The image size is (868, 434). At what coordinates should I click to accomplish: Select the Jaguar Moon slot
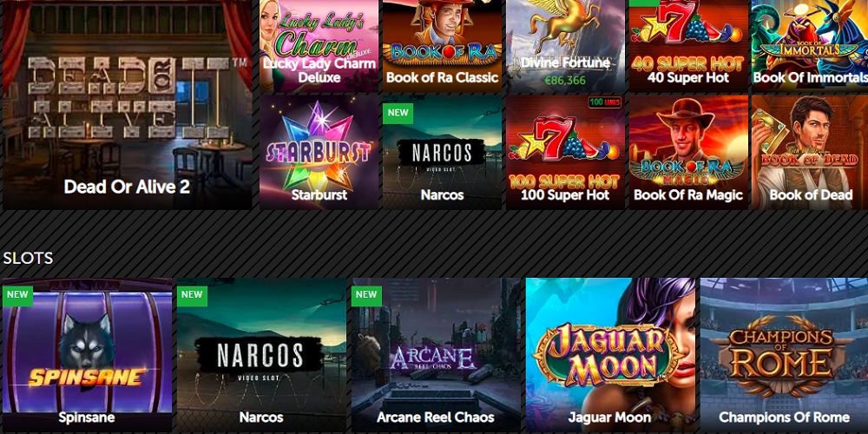click(x=610, y=355)
